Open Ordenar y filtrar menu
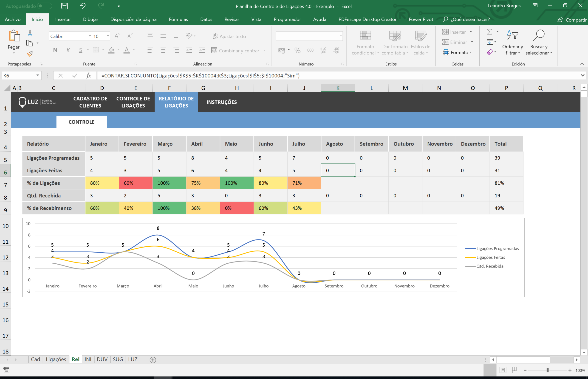Screen dimensions: 588x379 [512, 42]
